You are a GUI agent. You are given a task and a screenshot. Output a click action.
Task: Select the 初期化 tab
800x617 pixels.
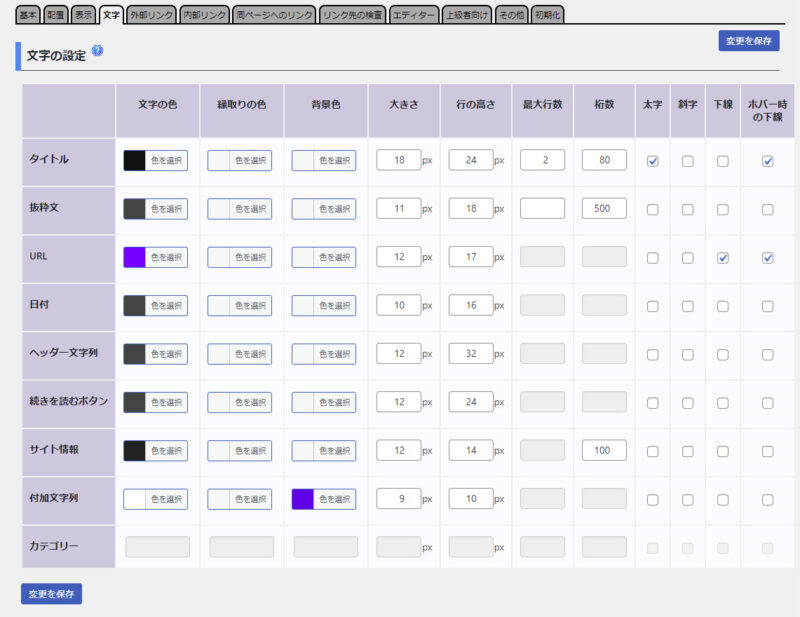click(547, 15)
